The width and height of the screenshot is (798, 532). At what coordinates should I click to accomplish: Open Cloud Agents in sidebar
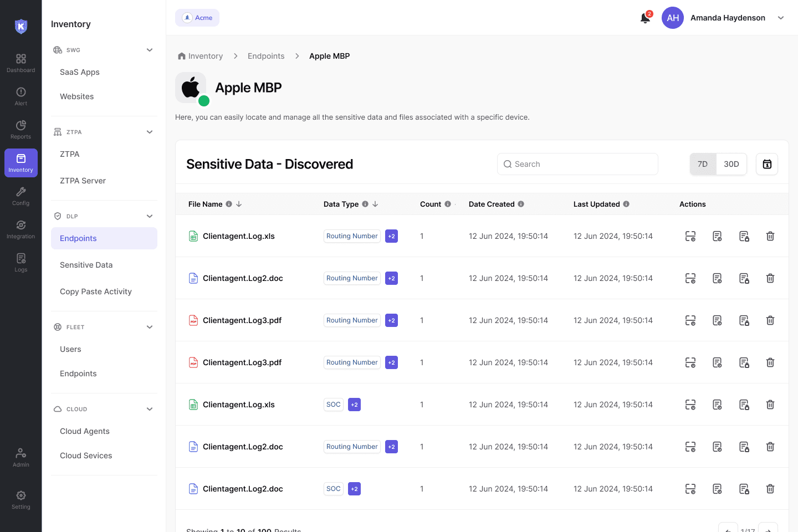point(85,431)
